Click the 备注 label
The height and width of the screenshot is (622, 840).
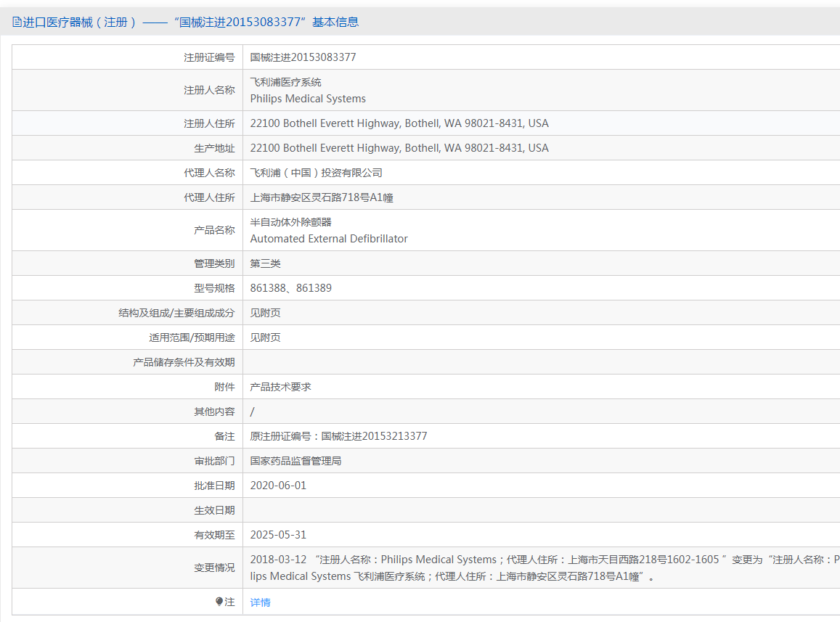click(x=224, y=436)
